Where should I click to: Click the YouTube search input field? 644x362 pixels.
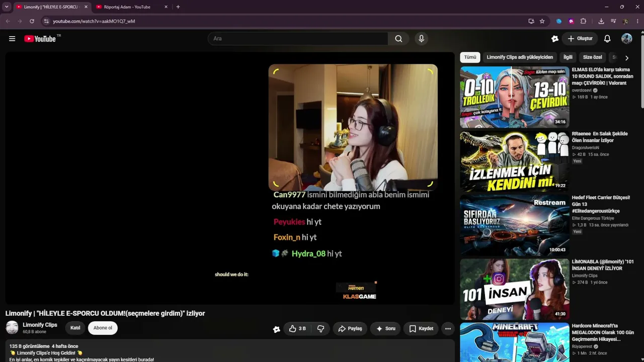click(298, 39)
